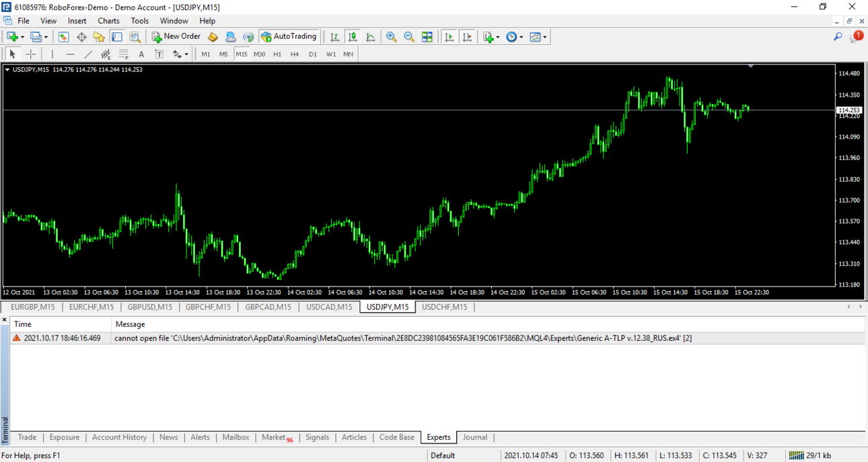Switch chart to Line Chart
Viewport: 868px width, 462px height.
pos(371,37)
